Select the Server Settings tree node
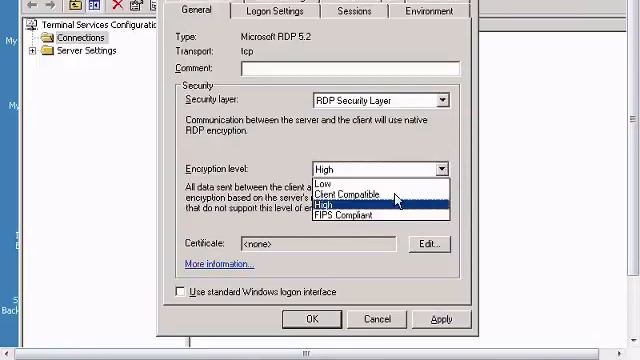 [87, 51]
